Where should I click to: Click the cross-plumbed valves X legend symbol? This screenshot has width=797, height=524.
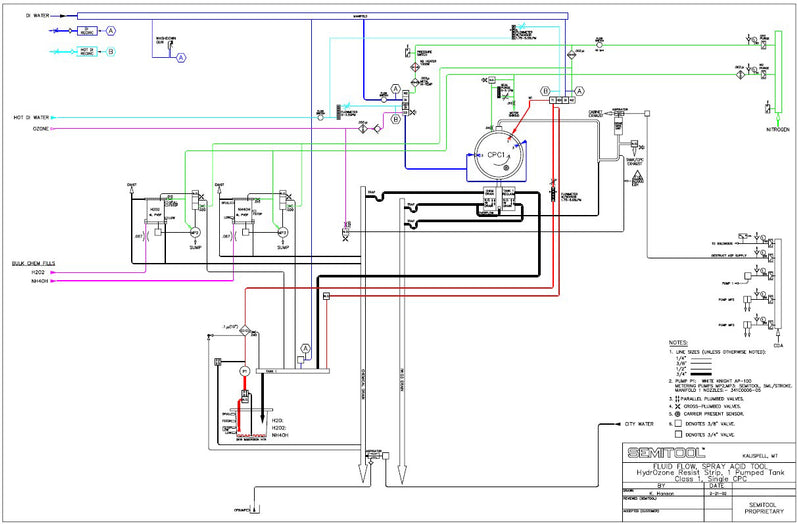coord(678,406)
